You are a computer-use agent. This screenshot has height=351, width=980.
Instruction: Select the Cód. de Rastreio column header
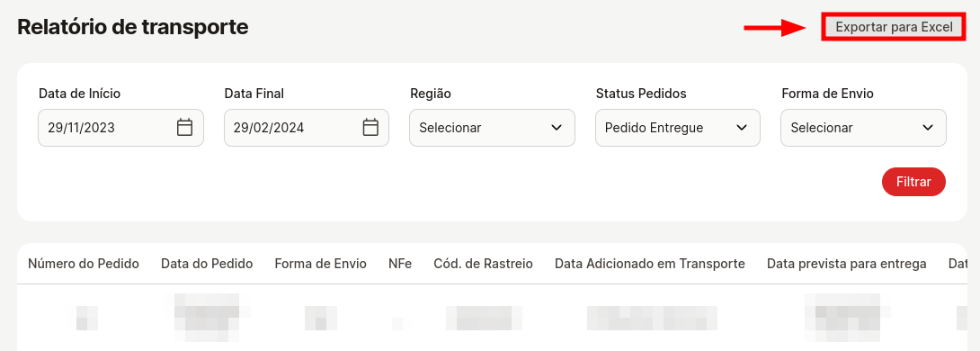tap(483, 264)
